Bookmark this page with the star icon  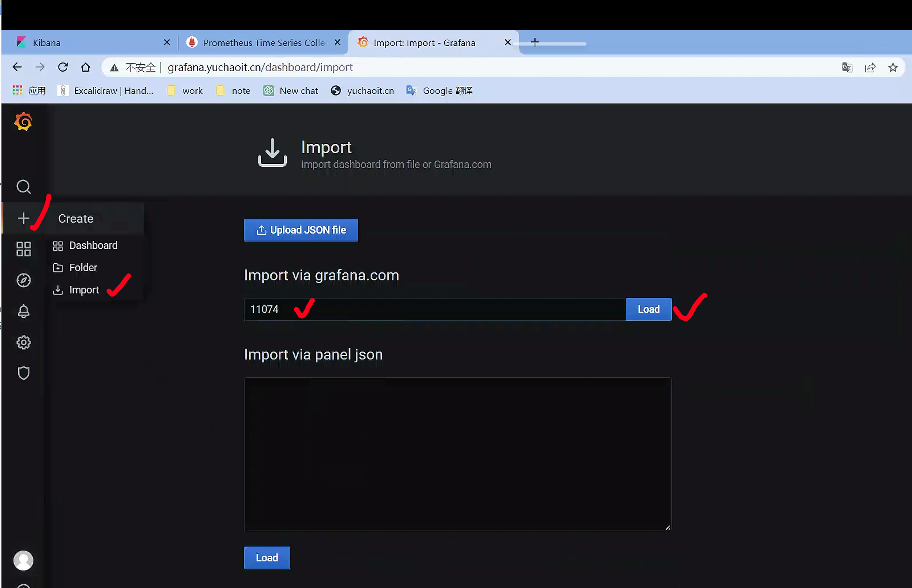click(x=893, y=68)
